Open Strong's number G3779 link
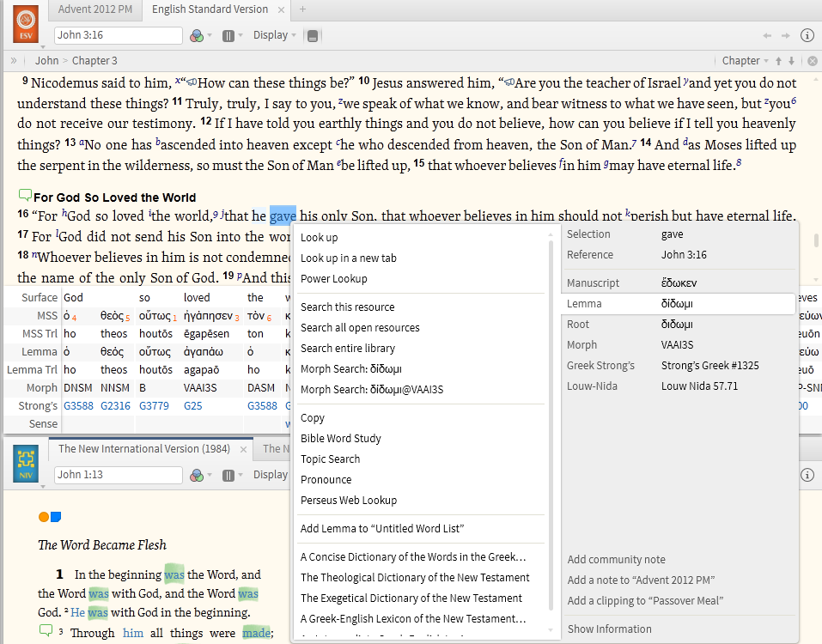Image resolution: width=822 pixels, height=644 pixels. (154, 405)
